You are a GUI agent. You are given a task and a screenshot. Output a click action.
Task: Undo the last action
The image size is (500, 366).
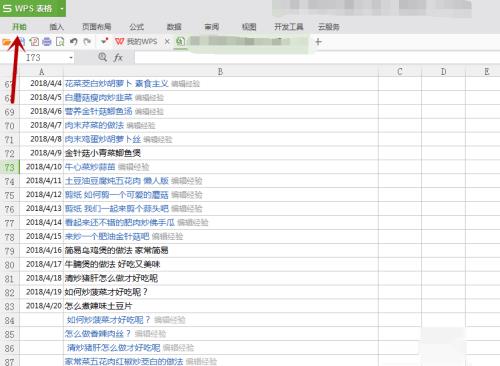[74, 42]
